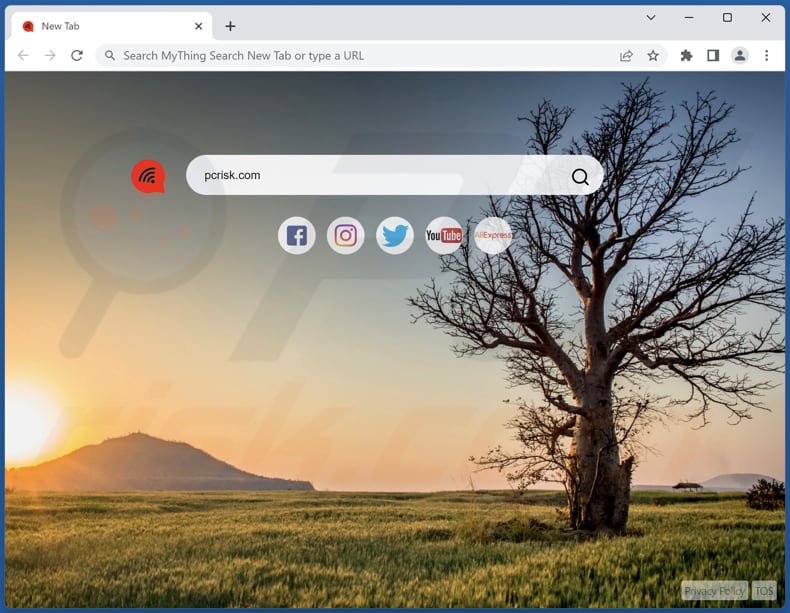This screenshot has width=790, height=613.
Task: Open the Chrome three-dot menu
Action: 767,56
